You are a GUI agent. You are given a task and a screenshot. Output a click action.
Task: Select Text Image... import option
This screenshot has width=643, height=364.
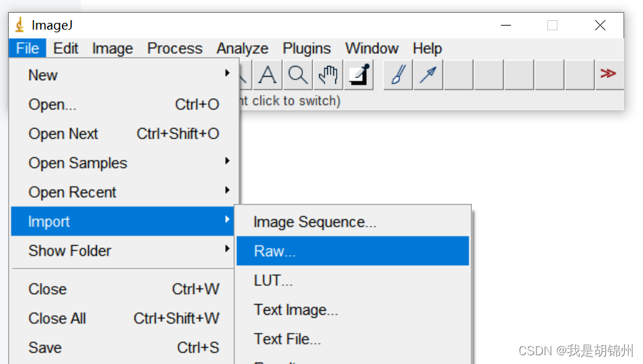coord(353,310)
